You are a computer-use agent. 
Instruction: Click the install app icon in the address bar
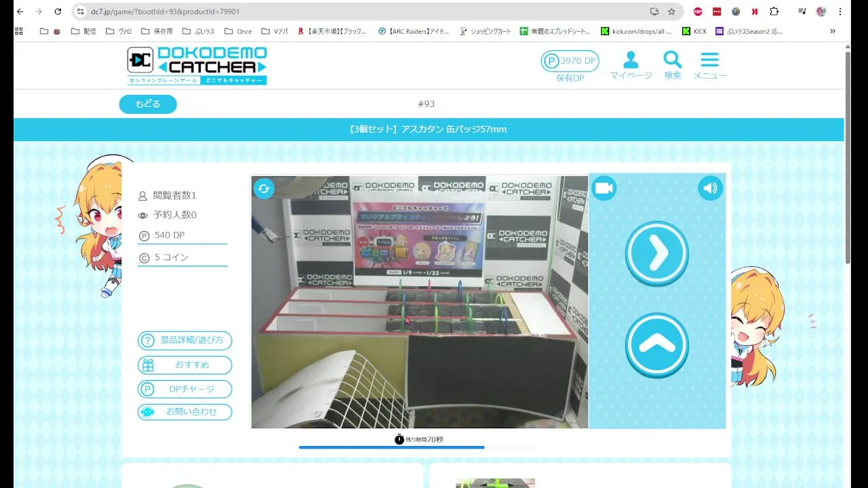click(x=654, y=12)
